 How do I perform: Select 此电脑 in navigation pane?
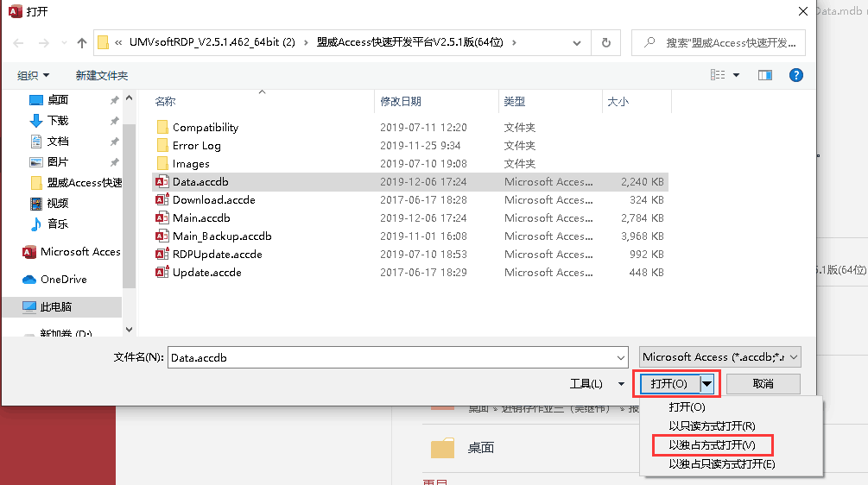61,307
